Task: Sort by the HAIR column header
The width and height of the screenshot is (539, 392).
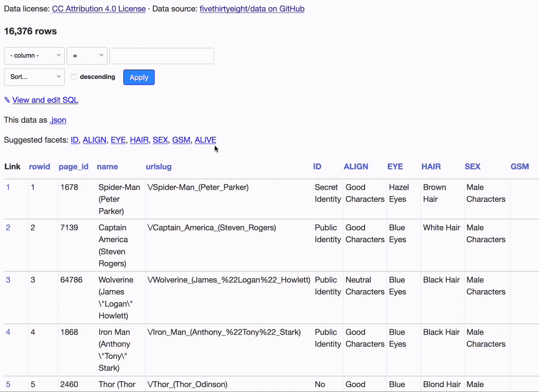Action: 431,166
